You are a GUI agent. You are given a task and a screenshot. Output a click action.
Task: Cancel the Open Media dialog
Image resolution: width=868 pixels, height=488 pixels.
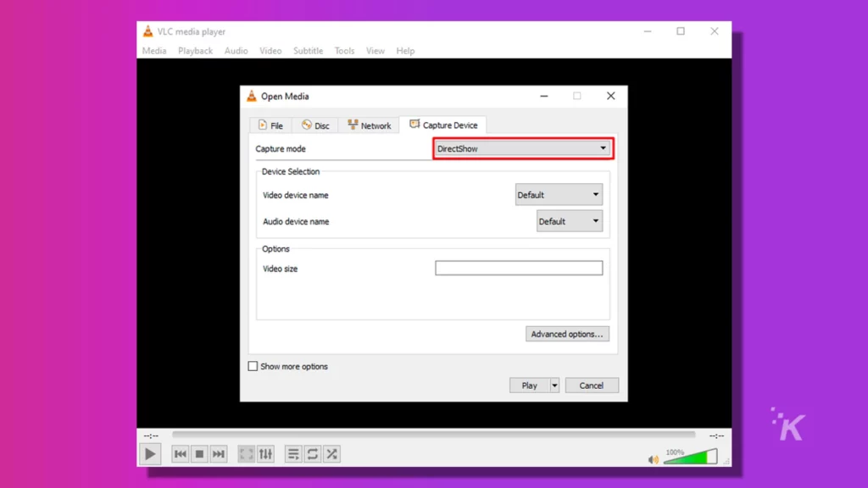click(592, 385)
